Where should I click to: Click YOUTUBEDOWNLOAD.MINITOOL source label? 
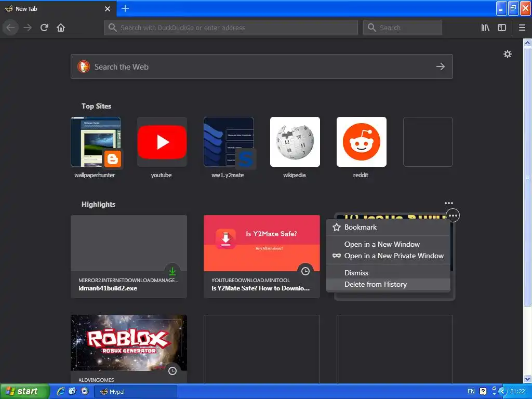[250, 280]
